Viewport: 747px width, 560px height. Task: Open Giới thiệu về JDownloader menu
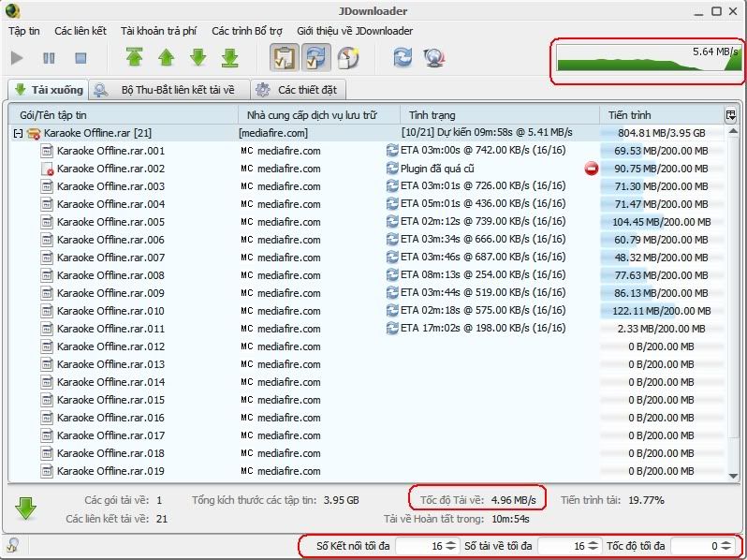[355, 31]
